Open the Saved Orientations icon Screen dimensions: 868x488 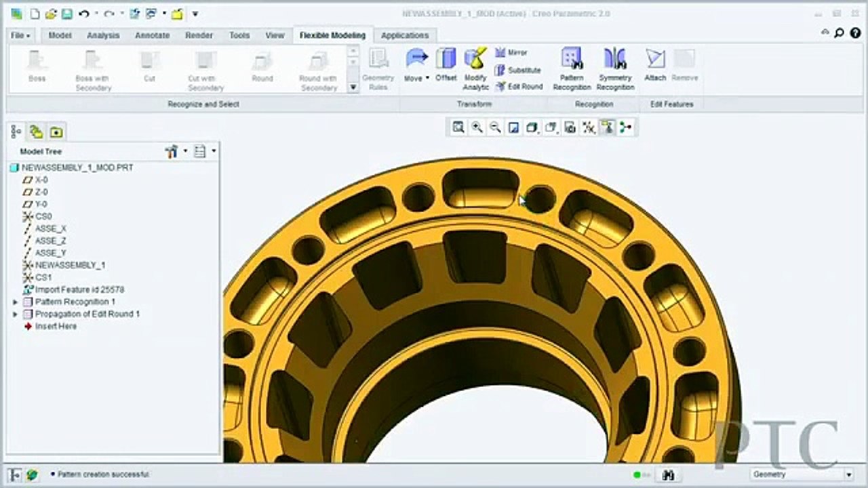point(551,127)
